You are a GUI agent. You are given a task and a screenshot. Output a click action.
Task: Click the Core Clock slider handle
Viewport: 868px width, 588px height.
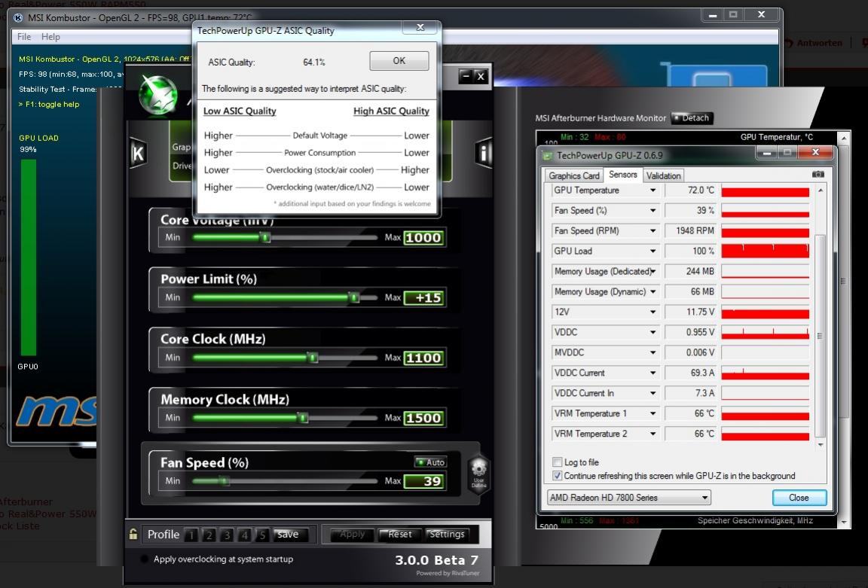coord(313,358)
